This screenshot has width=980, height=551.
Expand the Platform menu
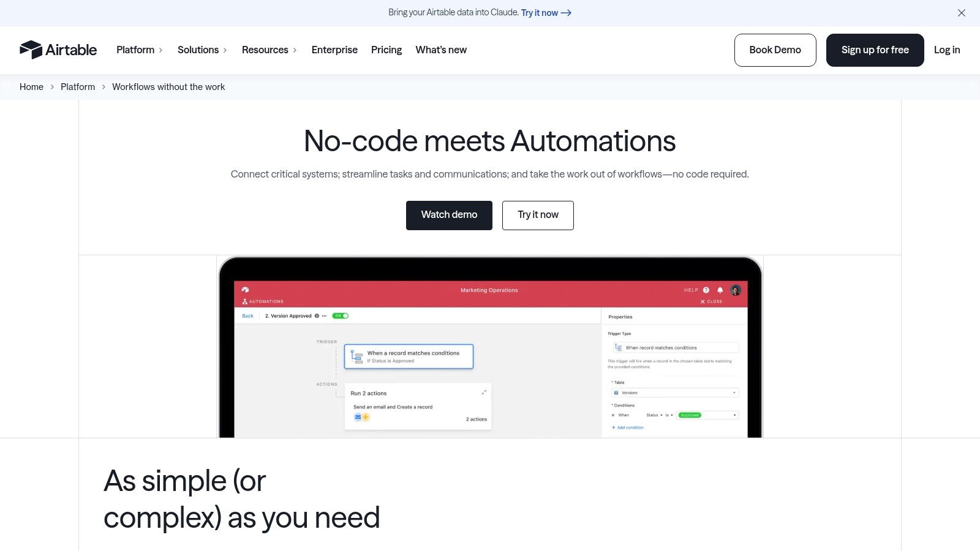[x=140, y=50]
